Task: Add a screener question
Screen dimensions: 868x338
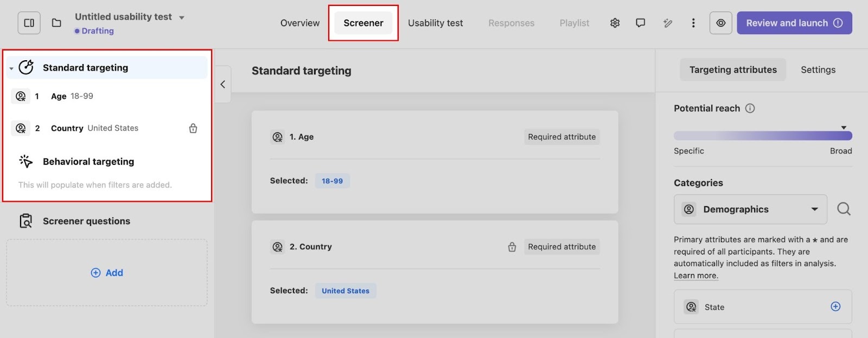Action: 107,272
